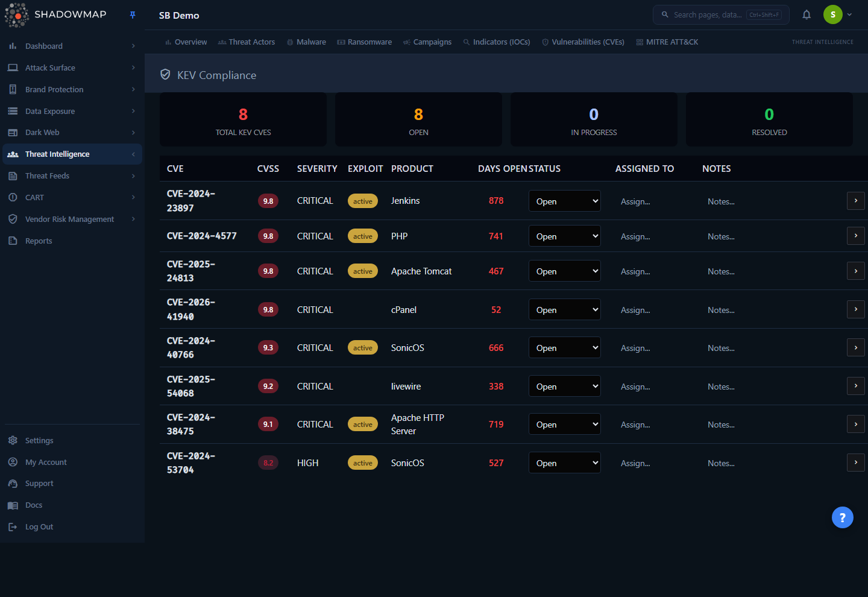Change status for Apache HTTP Server row

pos(565,424)
